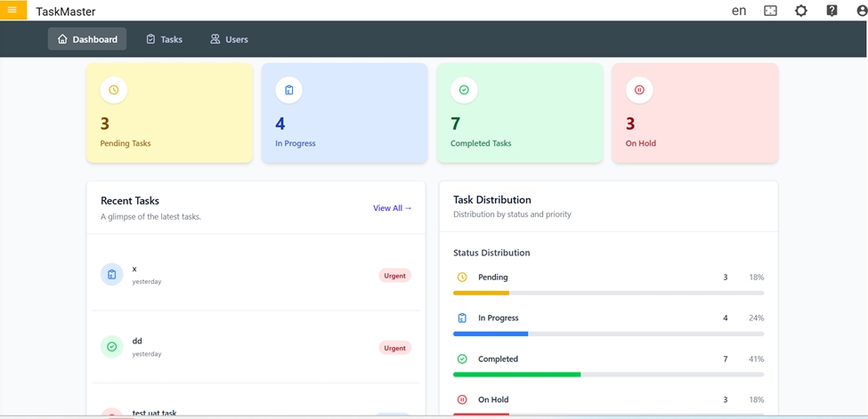The height and width of the screenshot is (419, 868).
Task: Select the Dashboard tab
Action: point(87,39)
